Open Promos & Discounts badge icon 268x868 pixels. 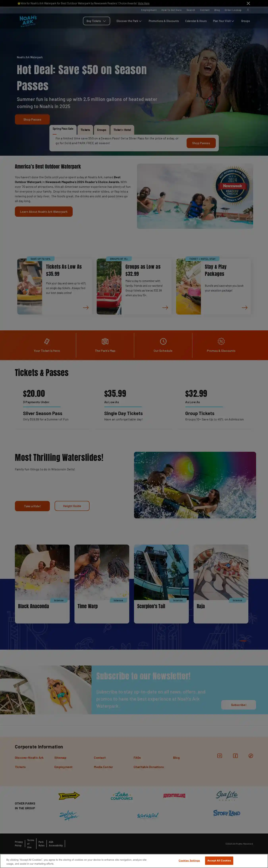tap(221, 341)
